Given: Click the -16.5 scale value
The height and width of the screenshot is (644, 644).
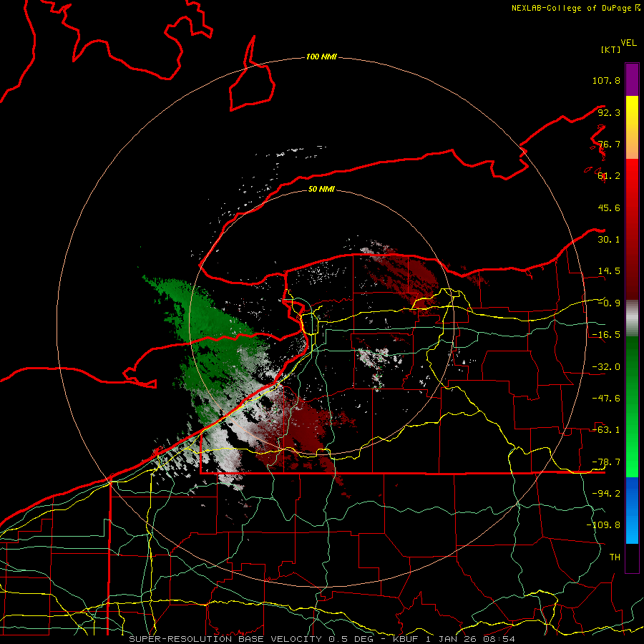Looking at the screenshot, I should (606, 335).
